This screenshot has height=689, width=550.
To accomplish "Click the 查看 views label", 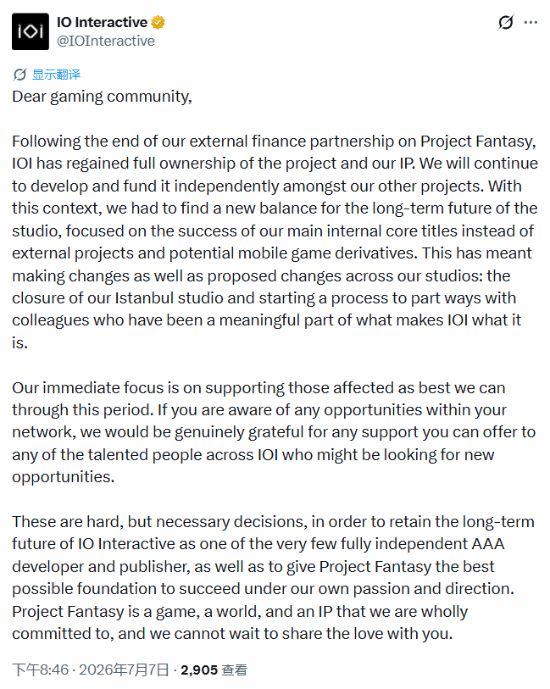I will click(x=234, y=670).
